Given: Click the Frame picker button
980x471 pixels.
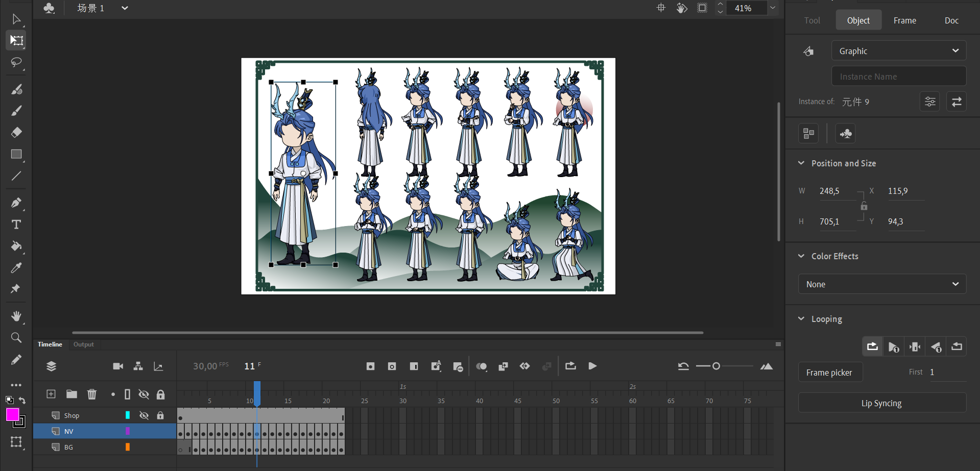Looking at the screenshot, I should [x=829, y=373].
